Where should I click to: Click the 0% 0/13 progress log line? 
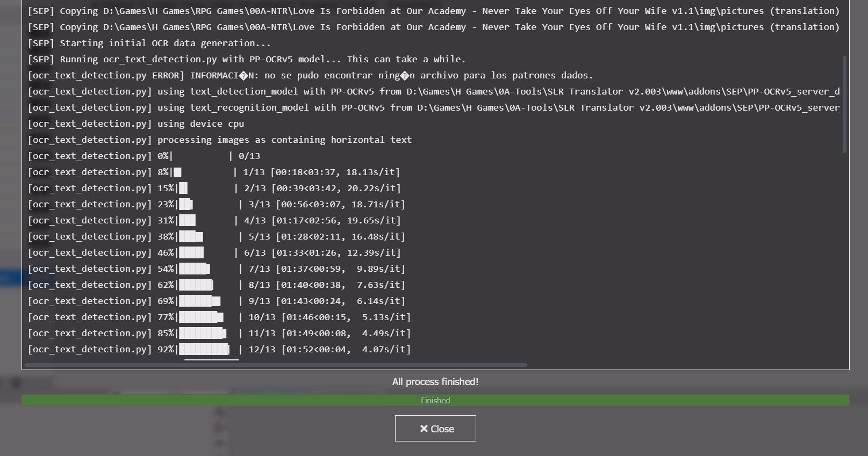tap(144, 156)
